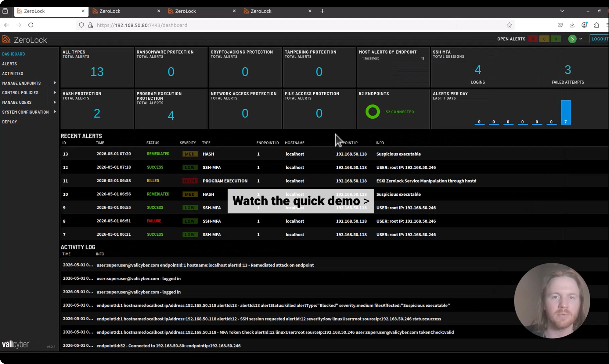609x364 pixels.
Task: Click the browser Back arrow
Action: tap(7, 25)
